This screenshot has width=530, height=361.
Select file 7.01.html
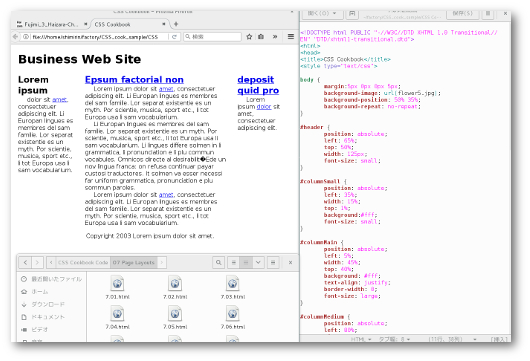(117, 287)
